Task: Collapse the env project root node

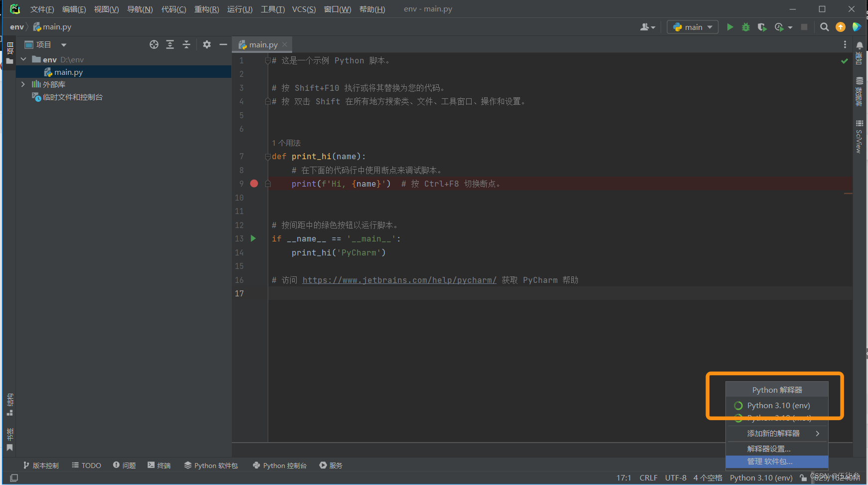Action: tap(23, 59)
